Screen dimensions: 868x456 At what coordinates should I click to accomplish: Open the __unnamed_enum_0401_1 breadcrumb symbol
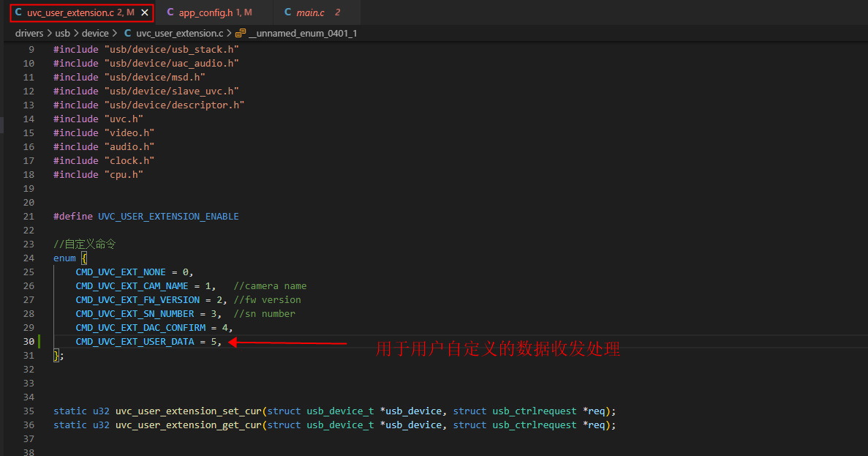pyautogui.click(x=303, y=33)
